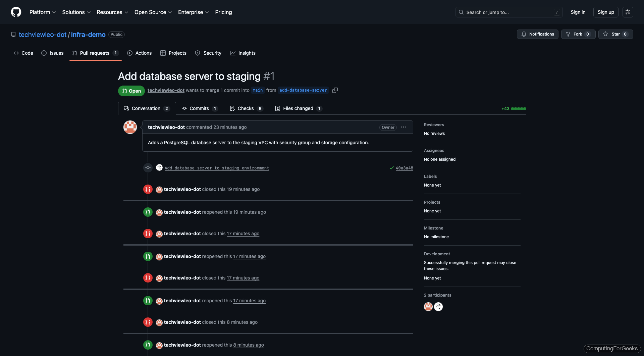Open the main branch link
The width and height of the screenshot is (644, 356).
coord(257,90)
